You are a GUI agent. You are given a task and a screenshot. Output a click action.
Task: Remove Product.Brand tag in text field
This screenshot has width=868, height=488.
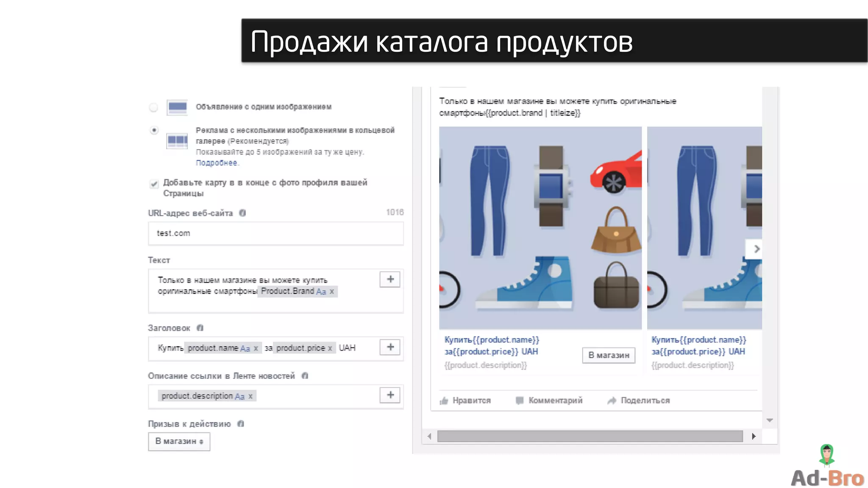(x=332, y=291)
